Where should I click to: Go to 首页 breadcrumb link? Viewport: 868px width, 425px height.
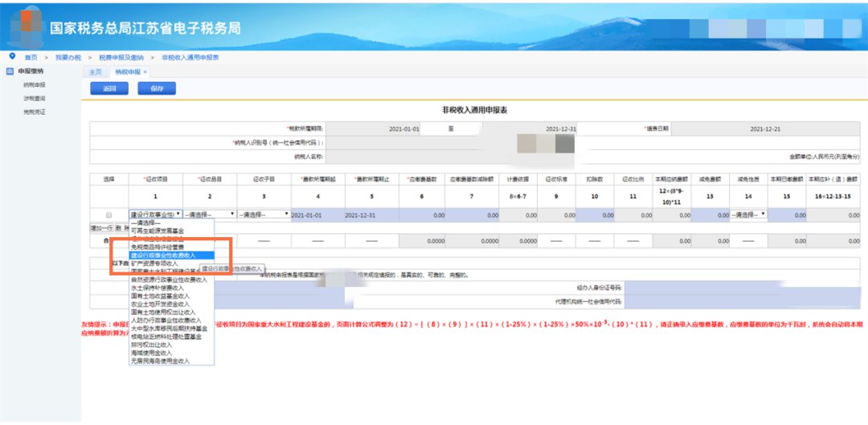click(x=31, y=58)
